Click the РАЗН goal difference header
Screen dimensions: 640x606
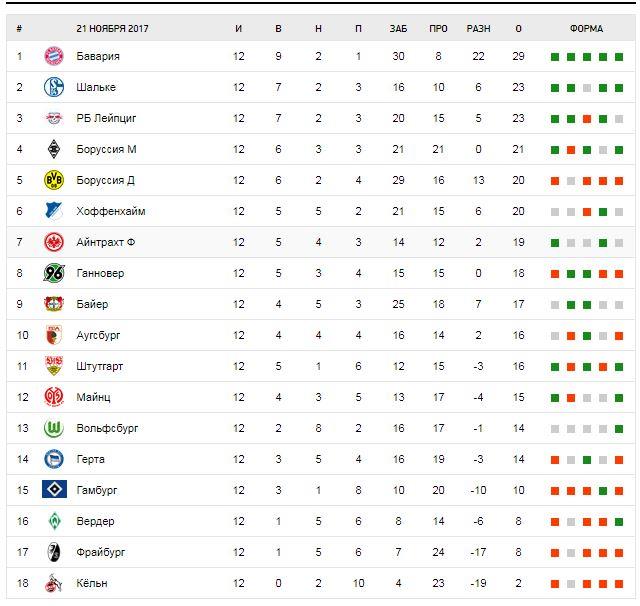pyautogui.click(x=478, y=28)
